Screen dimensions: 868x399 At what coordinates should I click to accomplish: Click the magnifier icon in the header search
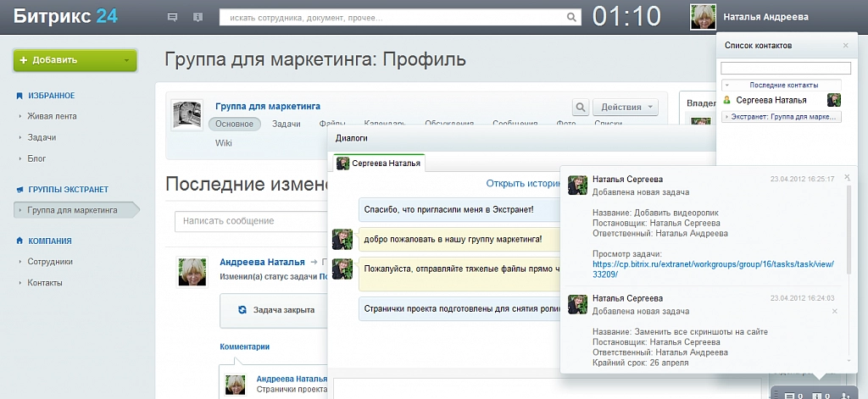(x=571, y=17)
